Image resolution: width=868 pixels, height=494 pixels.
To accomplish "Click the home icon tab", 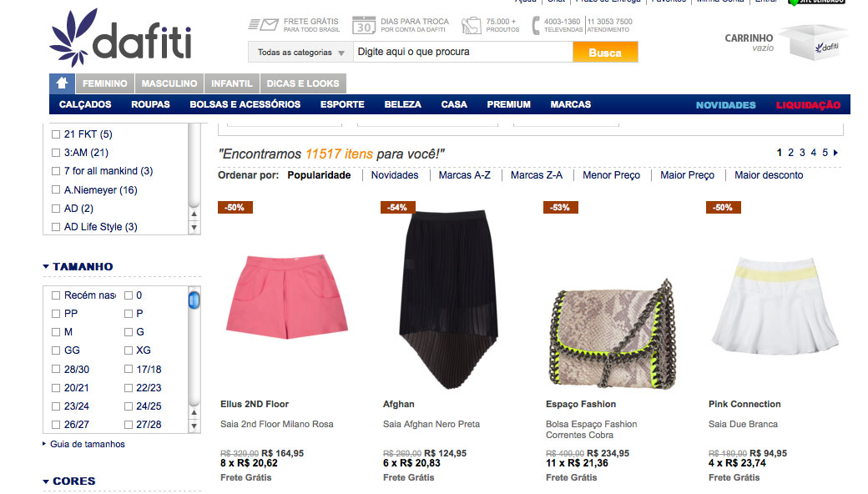I will click(x=62, y=83).
